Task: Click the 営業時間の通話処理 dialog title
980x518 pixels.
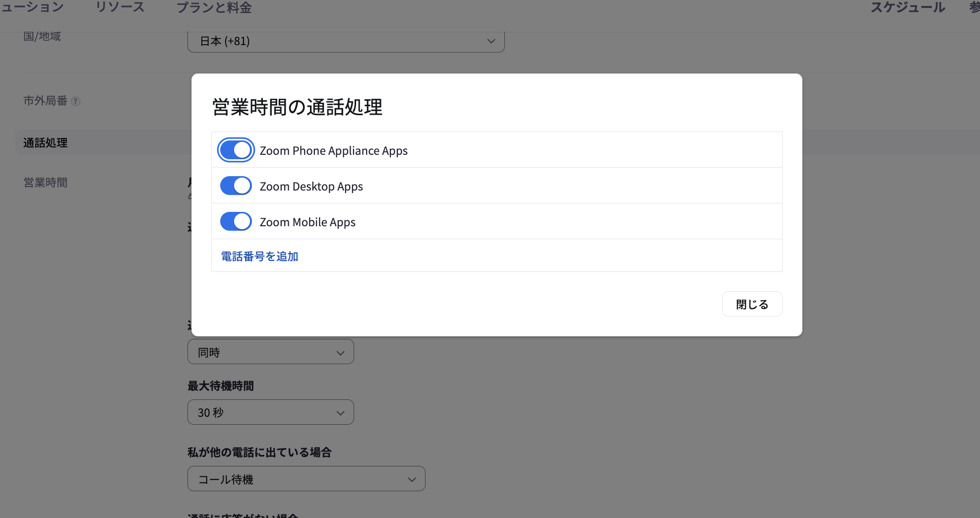Action: point(297,107)
